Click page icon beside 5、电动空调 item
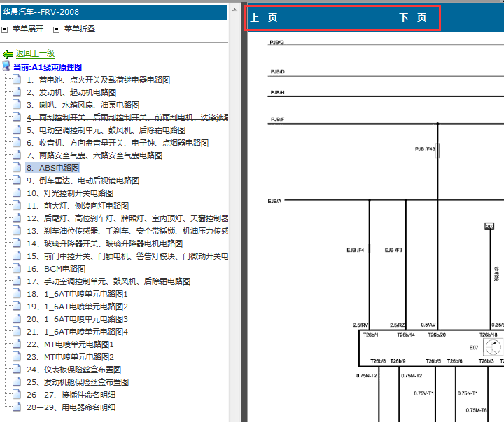 [17, 129]
